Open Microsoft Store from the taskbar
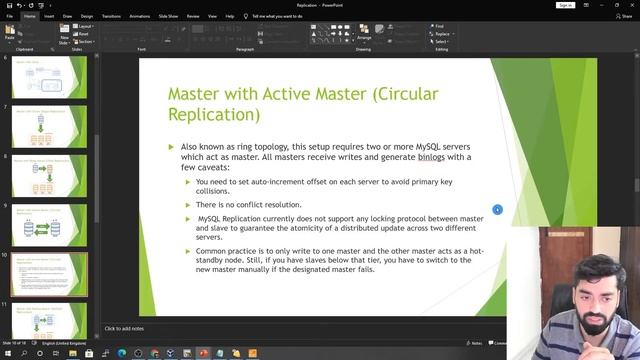This screenshot has width=640, height=360. tap(89, 353)
